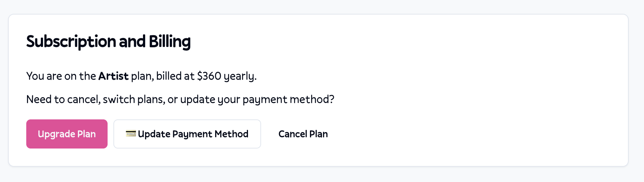The height and width of the screenshot is (182, 644).
Task: Click the word "Cancel" in Cancel Plan
Action: click(x=292, y=134)
